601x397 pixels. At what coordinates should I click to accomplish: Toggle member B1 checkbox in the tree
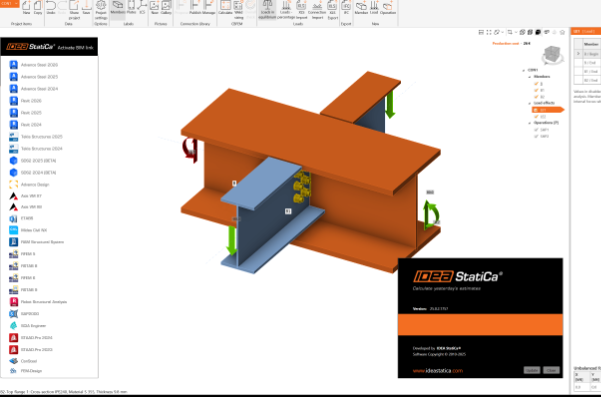(x=536, y=90)
